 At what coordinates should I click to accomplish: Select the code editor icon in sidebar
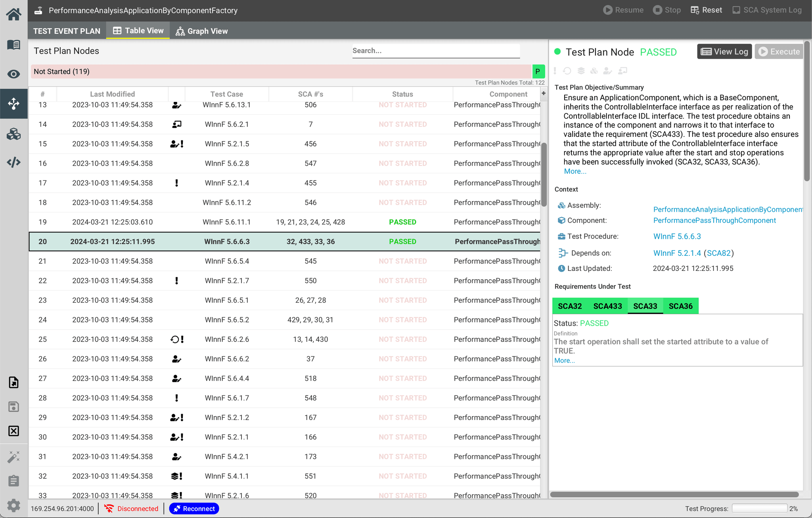coord(13,162)
